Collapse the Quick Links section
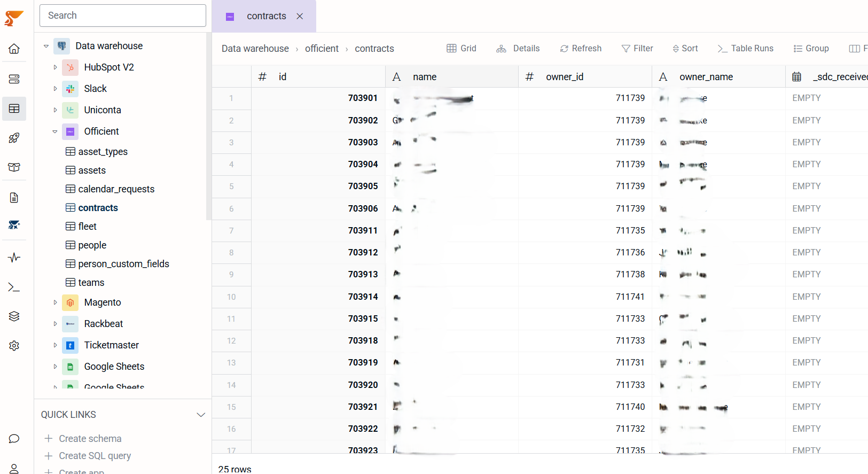Image resolution: width=868 pixels, height=474 pixels. (201, 415)
